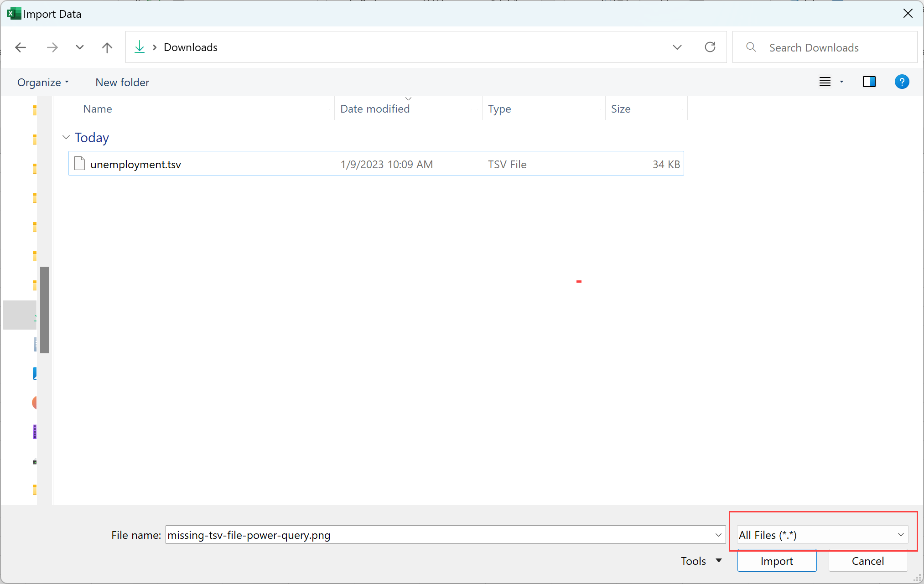Viewport: 924px width, 584px height.
Task: Expand the address bar history dropdown
Action: click(x=677, y=47)
